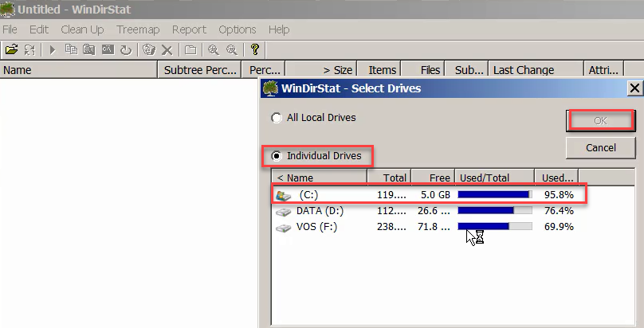This screenshot has width=644, height=328.
Task: Click the OK button in Select Drives
Action: pyautogui.click(x=600, y=120)
